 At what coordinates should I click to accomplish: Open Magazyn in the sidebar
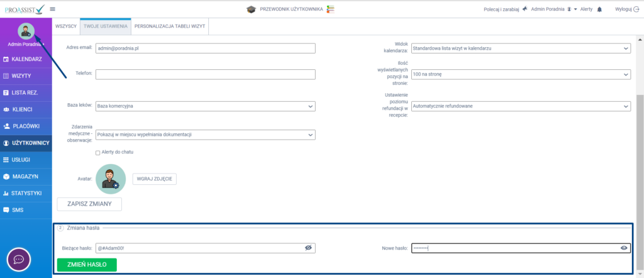pyautogui.click(x=26, y=176)
